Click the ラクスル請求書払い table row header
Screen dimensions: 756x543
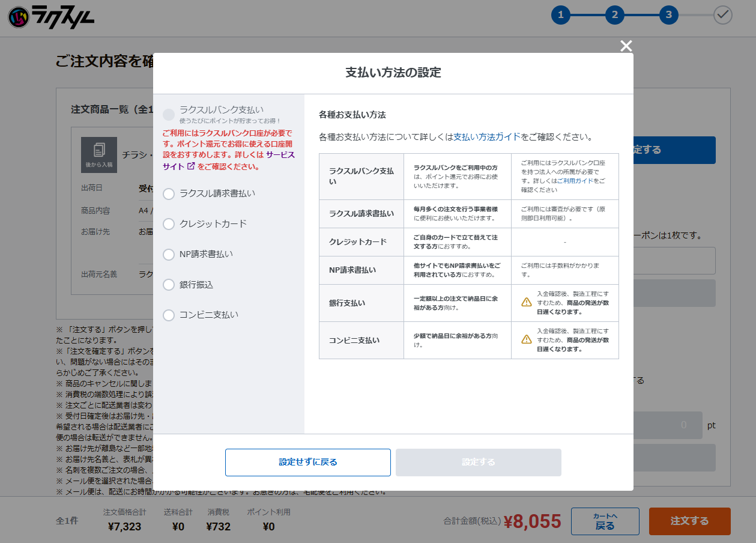[361, 214]
